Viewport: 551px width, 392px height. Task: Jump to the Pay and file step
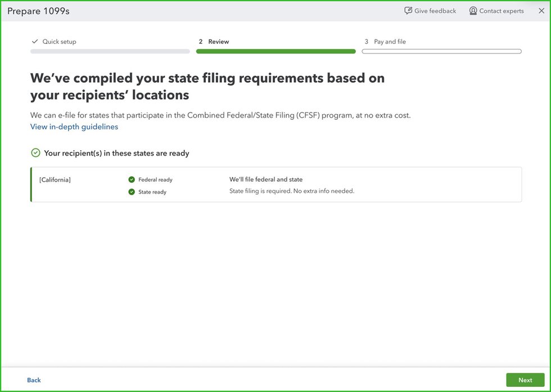[x=390, y=42]
